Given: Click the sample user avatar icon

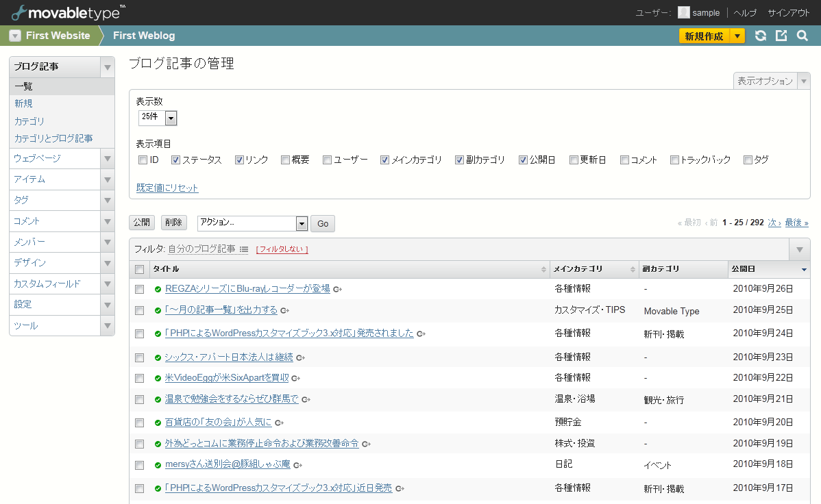Looking at the screenshot, I should point(683,12).
